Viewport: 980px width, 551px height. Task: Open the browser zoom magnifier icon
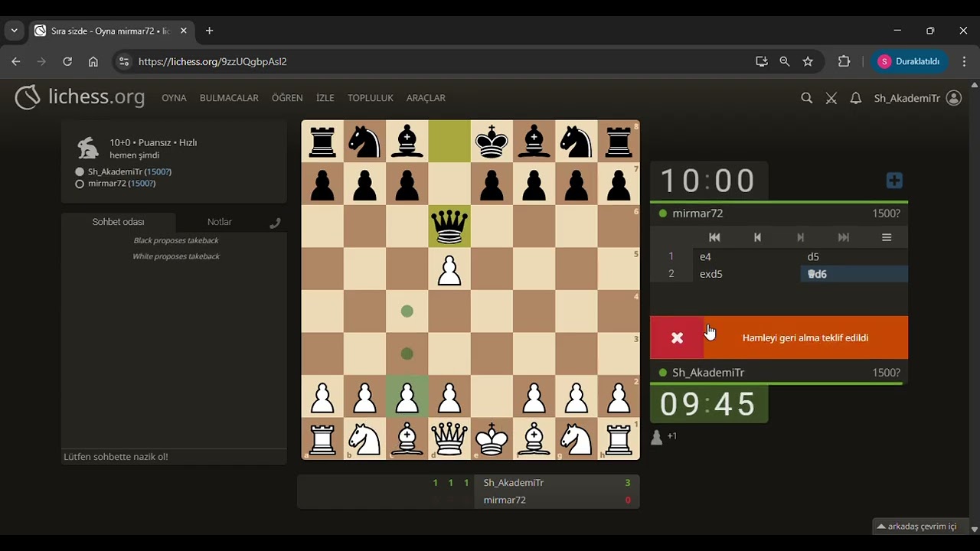point(784,61)
